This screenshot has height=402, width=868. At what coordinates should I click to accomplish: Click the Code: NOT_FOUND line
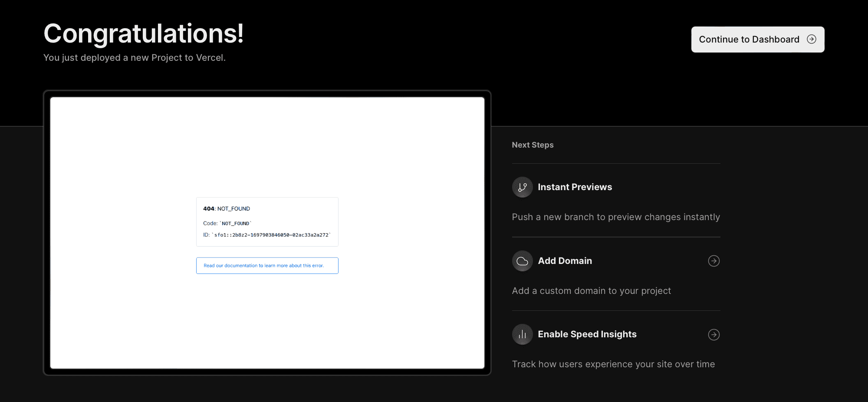(x=227, y=224)
